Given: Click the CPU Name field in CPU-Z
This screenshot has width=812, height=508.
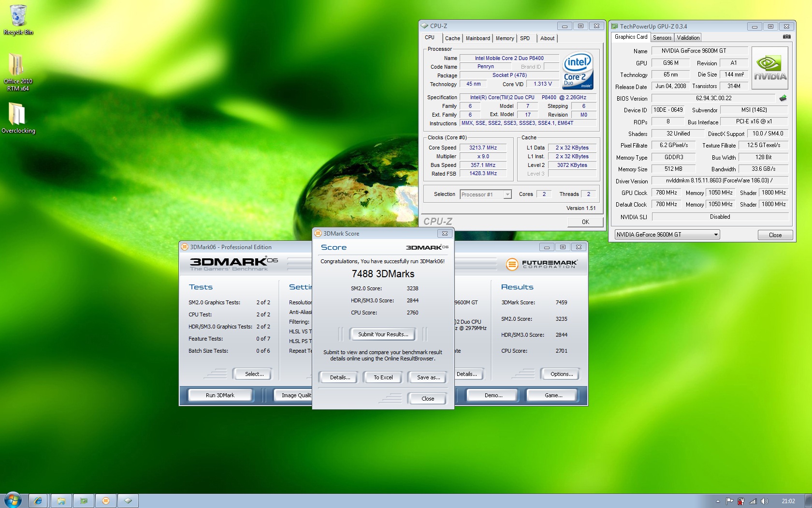Looking at the screenshot, I should [509, 58].
